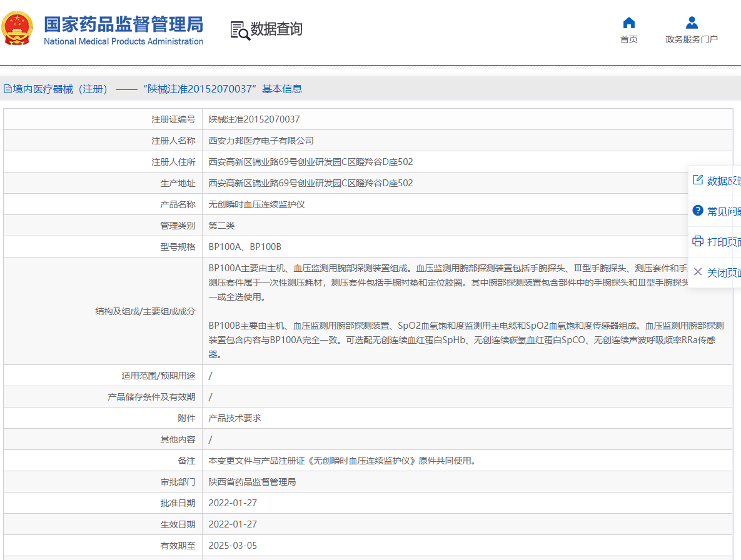Click 生效日期 value 2022-01-27
The height and width of the screenshot is (560, 741).
233,524
